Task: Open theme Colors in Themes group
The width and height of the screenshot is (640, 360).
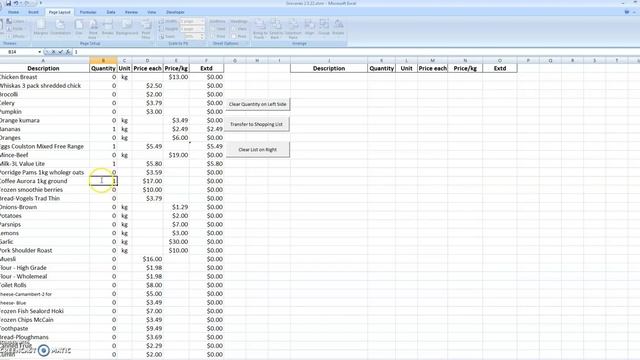Action: click(x=16, y=21)
